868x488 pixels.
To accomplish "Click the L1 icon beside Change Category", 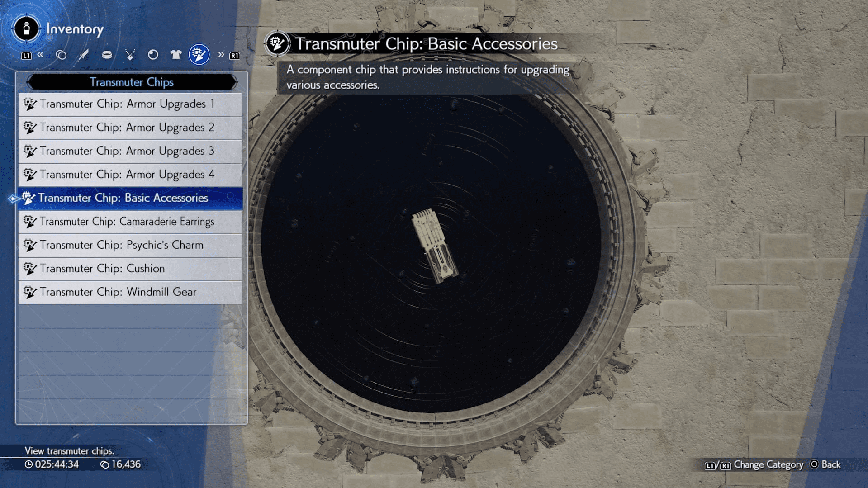I will [x=710, y=465].
